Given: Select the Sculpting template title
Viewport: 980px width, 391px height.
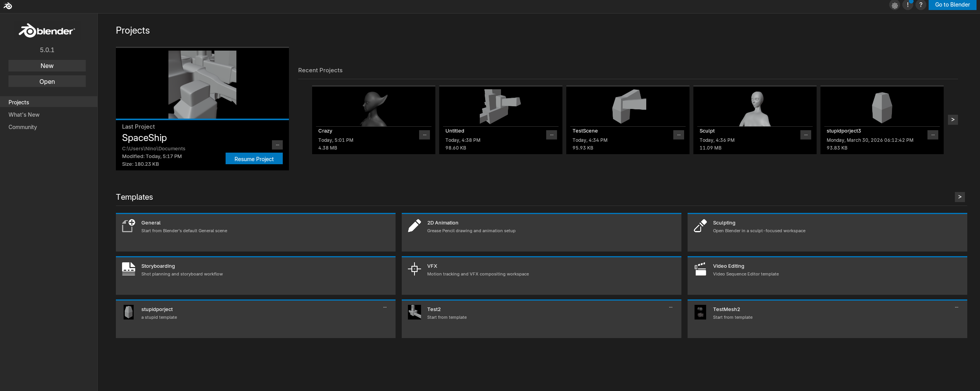Looking at the screenshot, I should coord(724,223).
